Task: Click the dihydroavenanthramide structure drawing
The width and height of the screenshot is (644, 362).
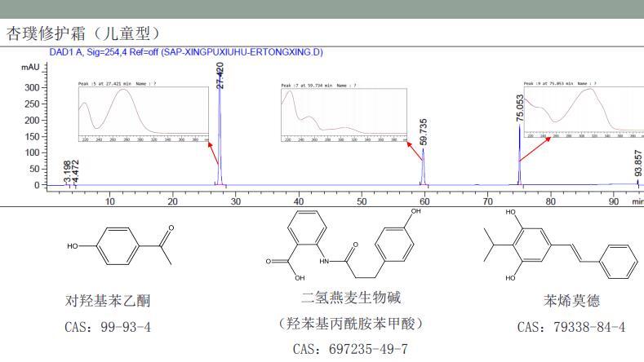Action: (x=344, y=245)
